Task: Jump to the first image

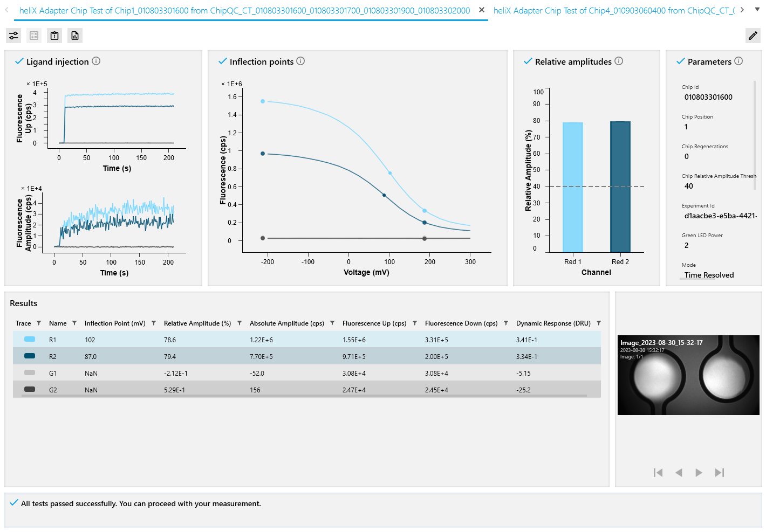Action: click(x=658, y=473)
